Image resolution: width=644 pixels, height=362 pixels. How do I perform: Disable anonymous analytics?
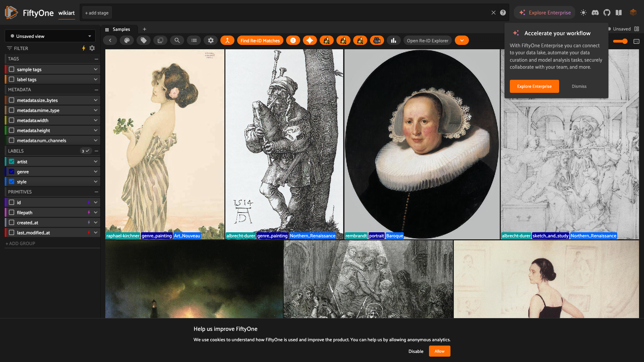pyautogui.click(x=416, y=351)
